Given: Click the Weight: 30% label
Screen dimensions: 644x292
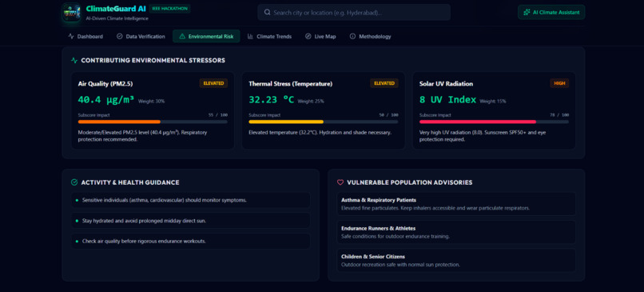Looking at the screenshot, I should [x=151, y=101].
